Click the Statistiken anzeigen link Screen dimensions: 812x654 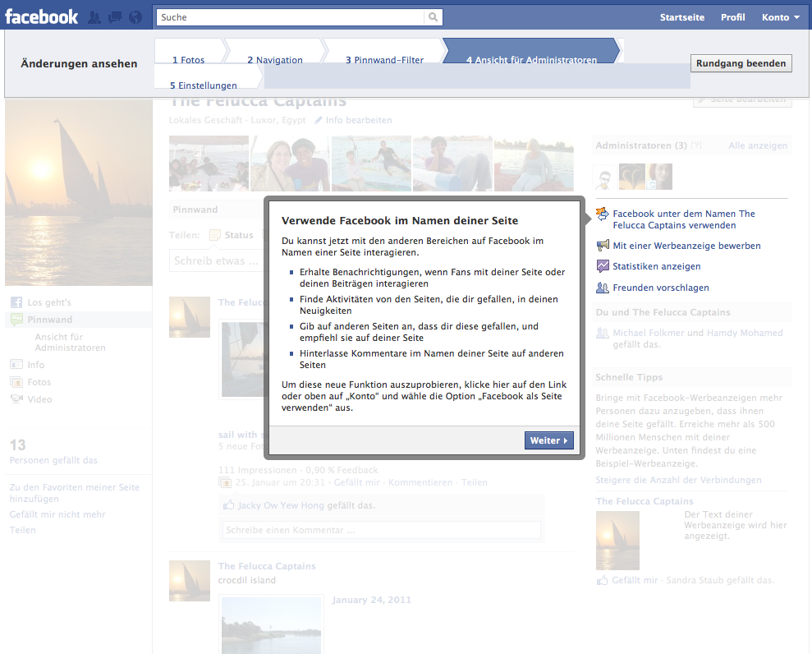(x=657, y=266)
